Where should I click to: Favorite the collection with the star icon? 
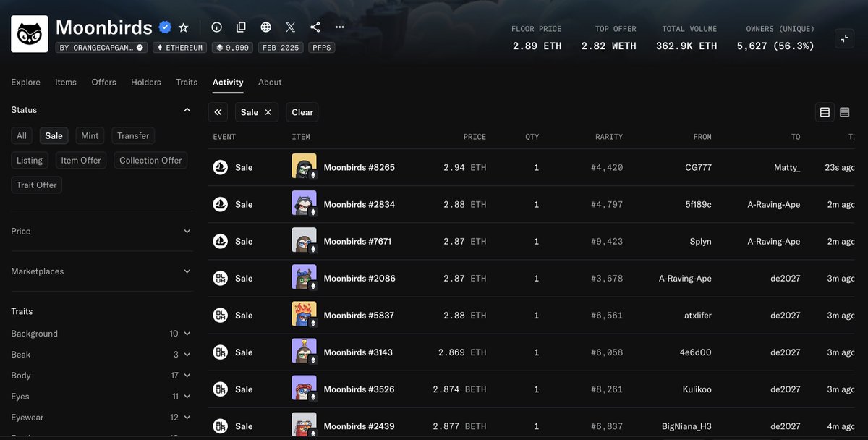184,27
